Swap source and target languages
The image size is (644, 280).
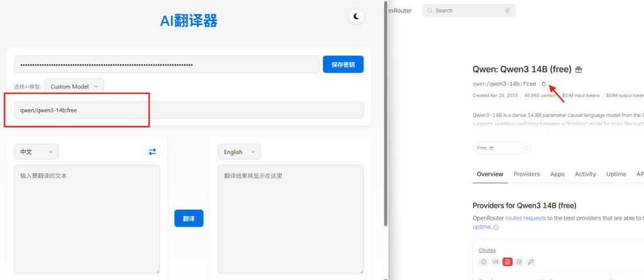tap(152, 152)
